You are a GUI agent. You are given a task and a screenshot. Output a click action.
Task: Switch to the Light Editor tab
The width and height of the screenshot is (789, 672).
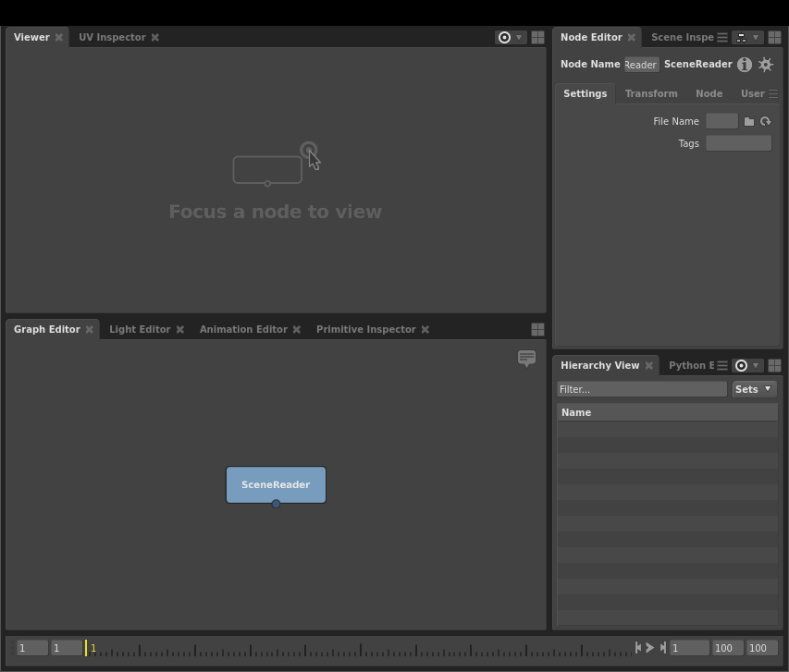point(140,329)
